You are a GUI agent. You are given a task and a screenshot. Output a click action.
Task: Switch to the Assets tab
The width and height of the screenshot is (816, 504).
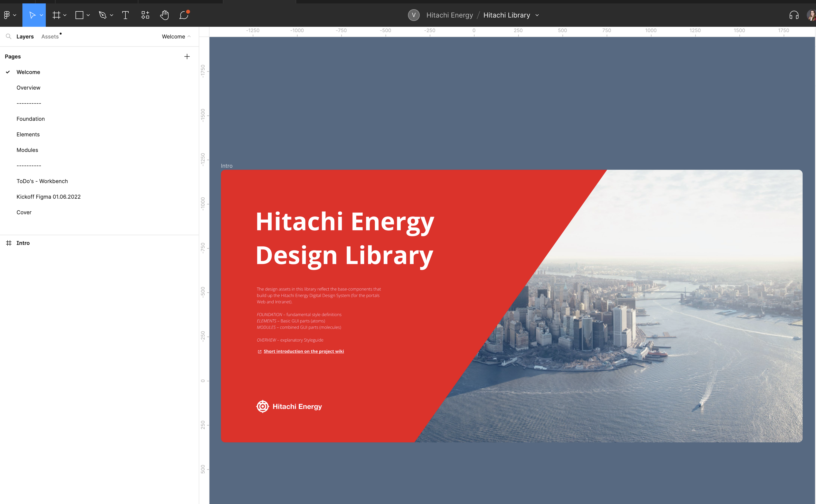pyautogui.click(x=50, y=37)
